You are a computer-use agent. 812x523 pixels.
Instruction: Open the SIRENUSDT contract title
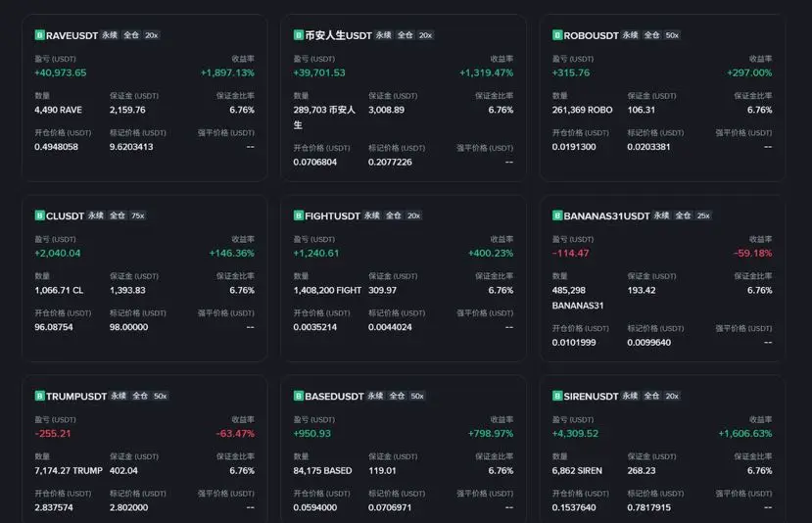click(x=591, y=397)
